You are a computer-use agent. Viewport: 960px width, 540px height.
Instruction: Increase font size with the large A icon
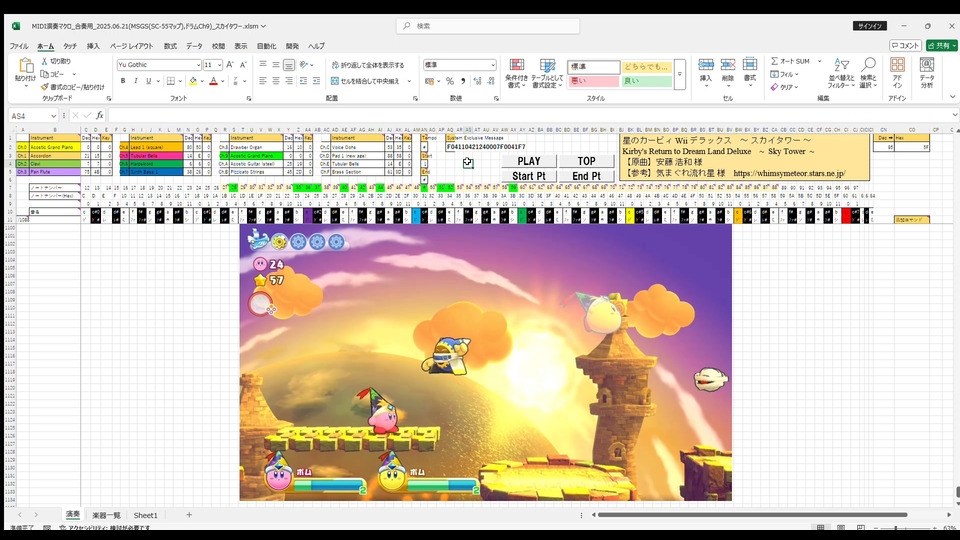click(230, 65)
